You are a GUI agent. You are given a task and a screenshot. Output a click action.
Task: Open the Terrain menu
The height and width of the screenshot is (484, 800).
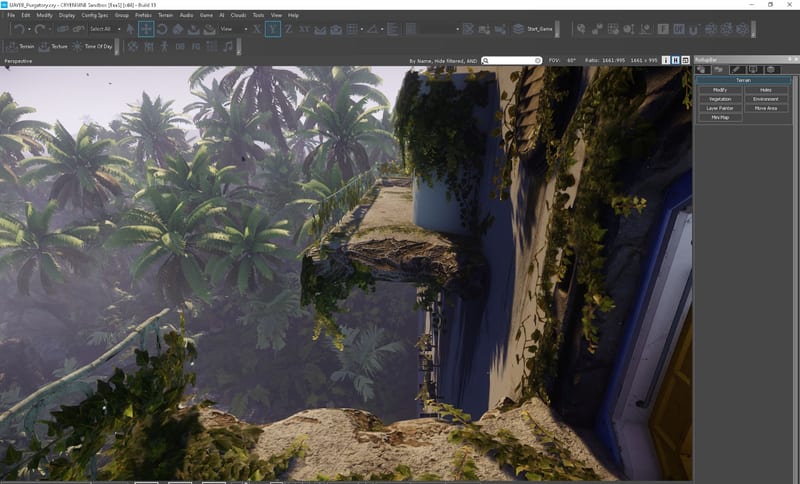[x=165, y=15]
